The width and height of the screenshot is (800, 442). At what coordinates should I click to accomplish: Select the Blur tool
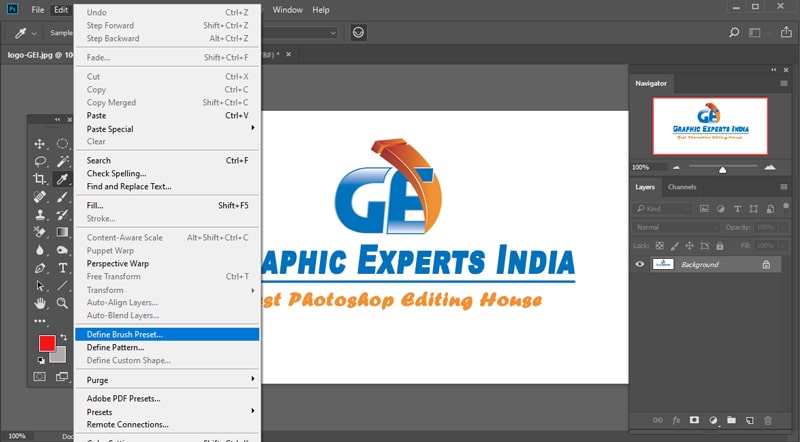click(39, 250)
